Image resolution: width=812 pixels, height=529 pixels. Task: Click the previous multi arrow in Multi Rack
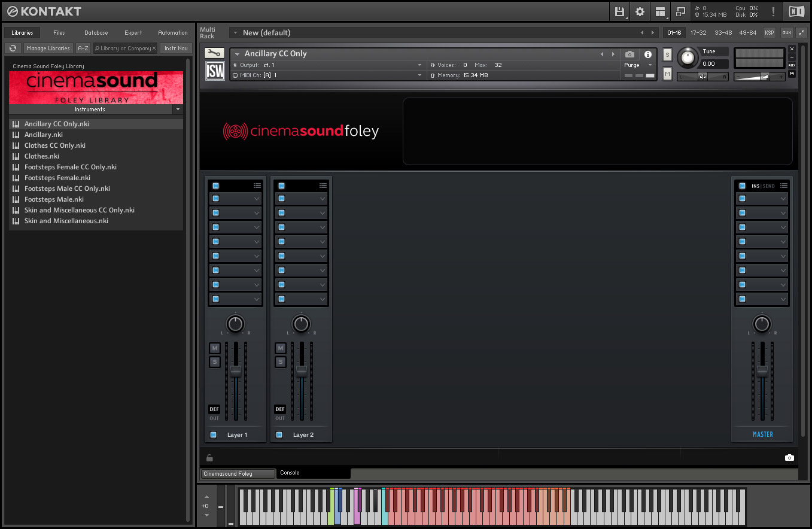642,33
